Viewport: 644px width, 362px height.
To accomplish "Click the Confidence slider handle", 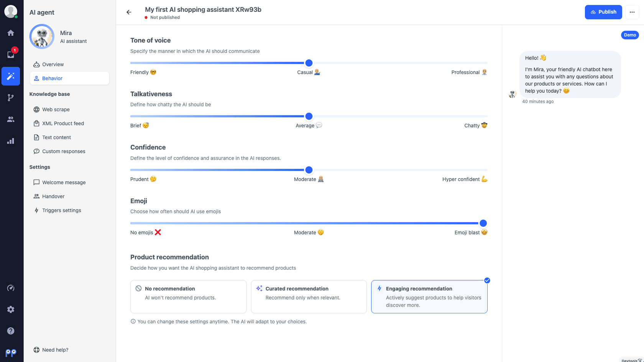I will (x=309, y=170).
